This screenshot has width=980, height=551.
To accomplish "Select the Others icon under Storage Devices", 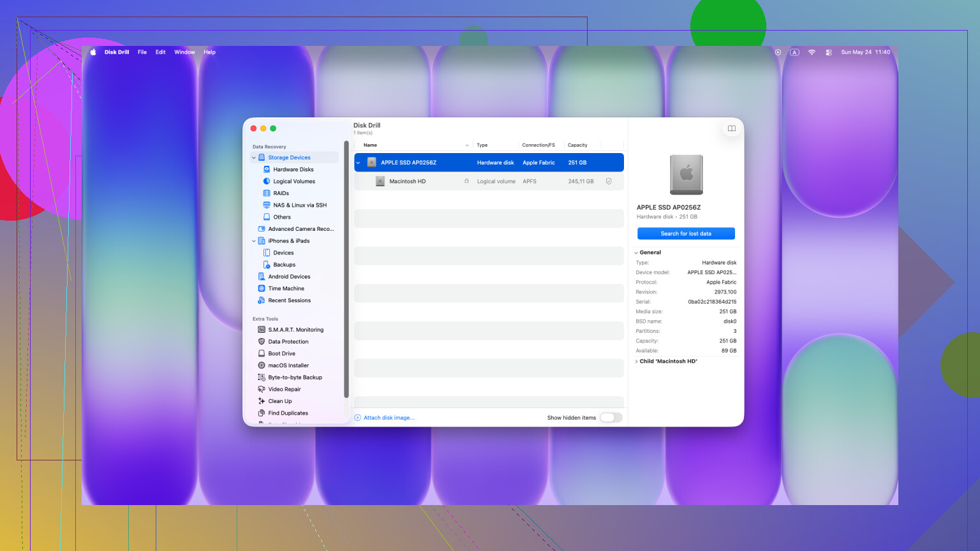I will (267, 217).
